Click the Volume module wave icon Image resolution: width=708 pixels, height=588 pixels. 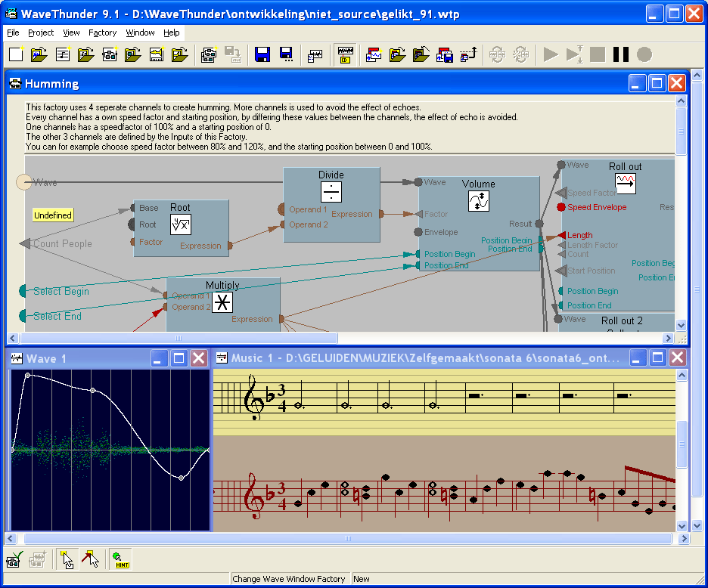(x=479, y=201)
